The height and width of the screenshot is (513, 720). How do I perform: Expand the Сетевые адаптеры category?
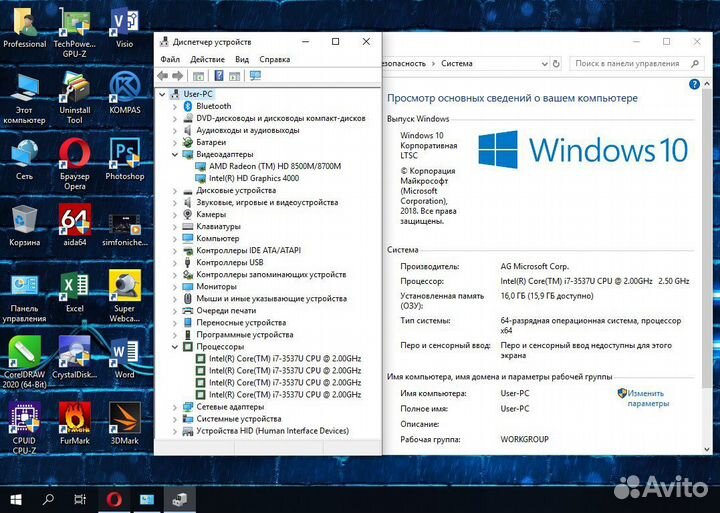tap(174, 407)
